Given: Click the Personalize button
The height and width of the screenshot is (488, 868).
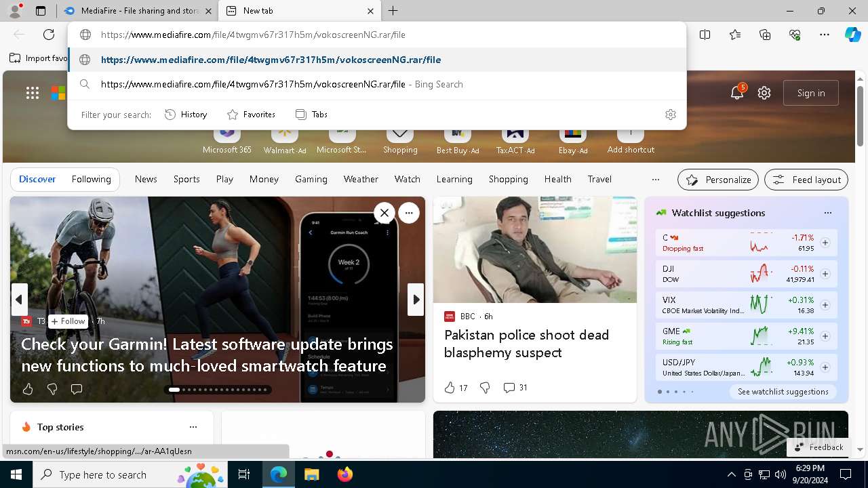Looking at the screenshot, I should [718, 180].
